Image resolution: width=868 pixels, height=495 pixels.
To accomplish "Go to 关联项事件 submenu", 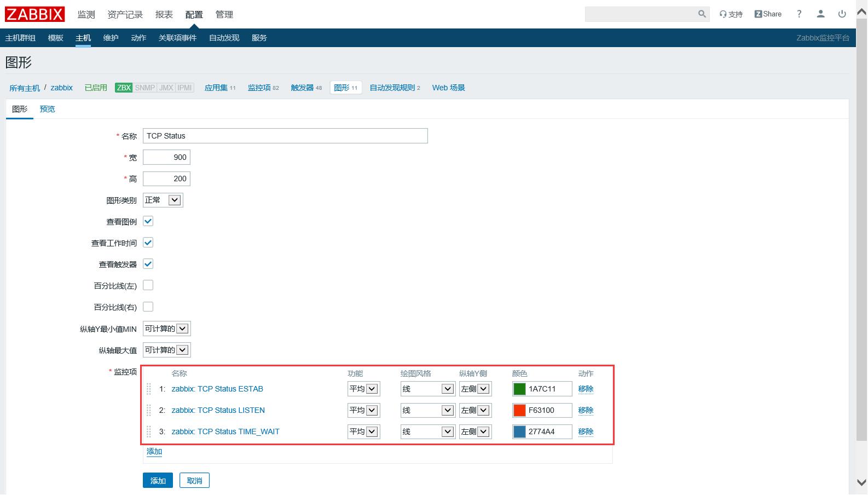I will pos(177,38).
